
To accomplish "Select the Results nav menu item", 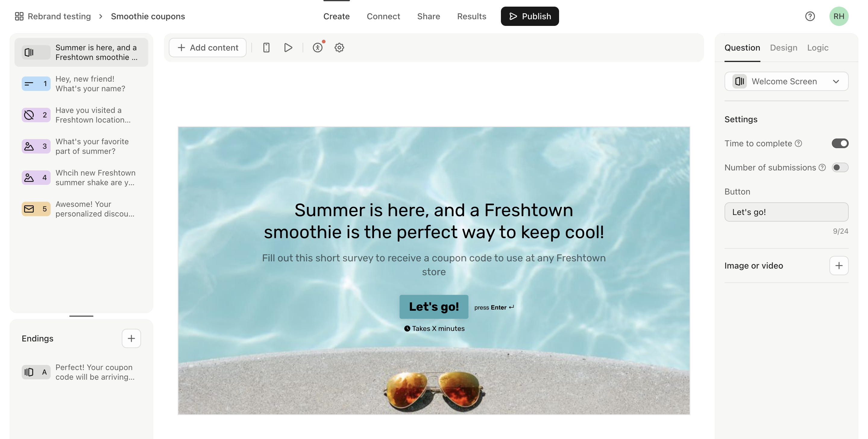I will (x=471, y=16).
